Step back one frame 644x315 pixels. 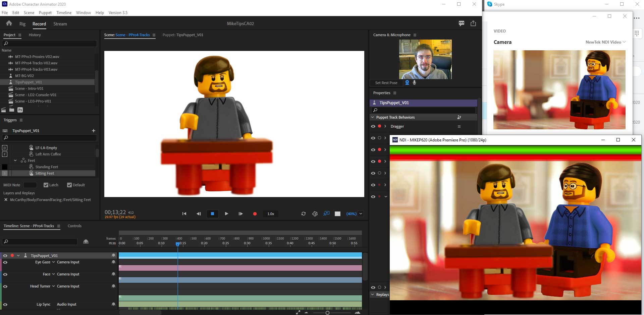[199, 214]
